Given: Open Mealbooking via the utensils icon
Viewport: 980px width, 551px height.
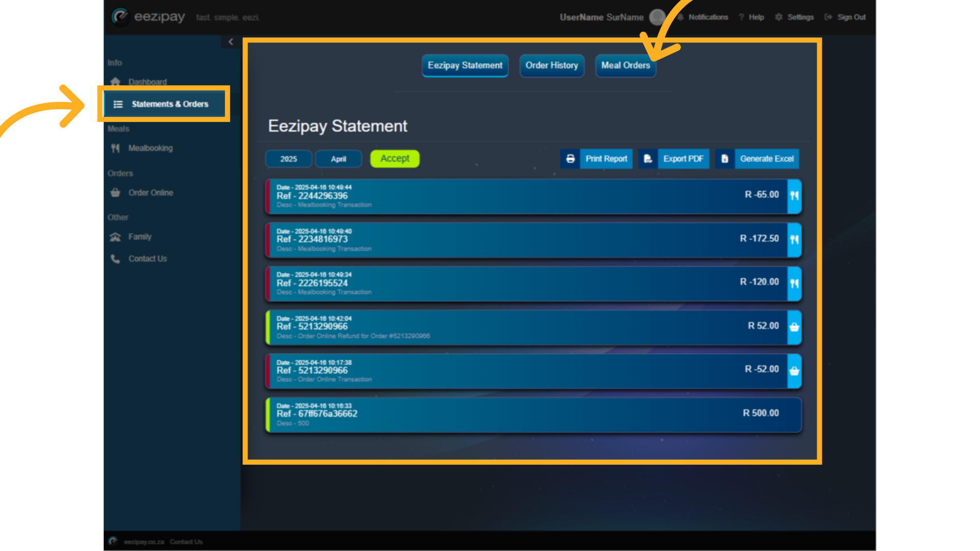Looking at the screenshot, I should (115, 148).
